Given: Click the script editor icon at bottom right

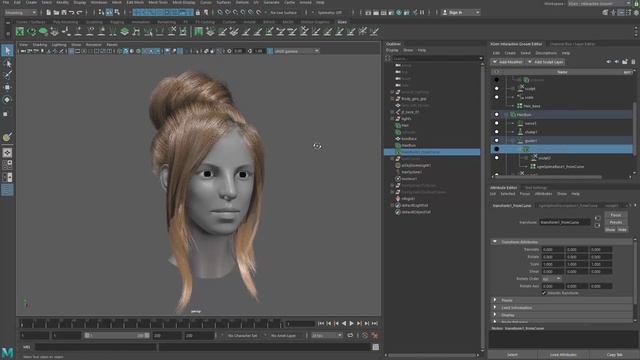Looking at the screenshot, I should [x=376, y=347].
